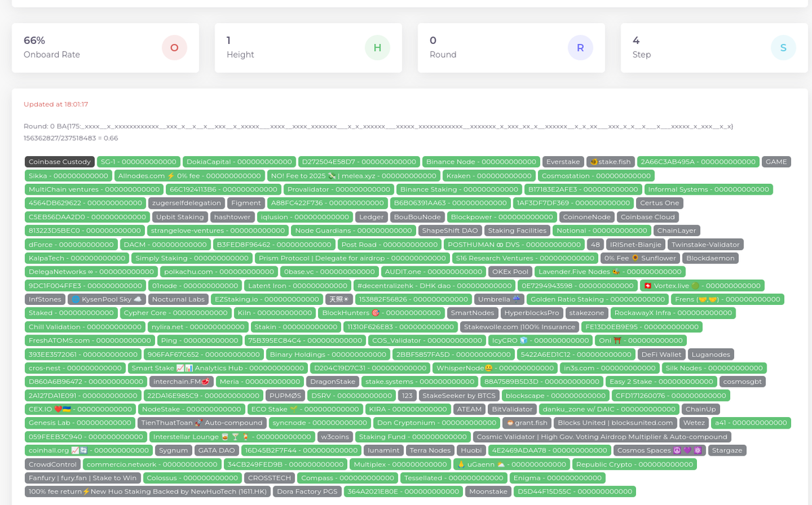
Task: Select the DragonStake badge
Action: (332, 382)
